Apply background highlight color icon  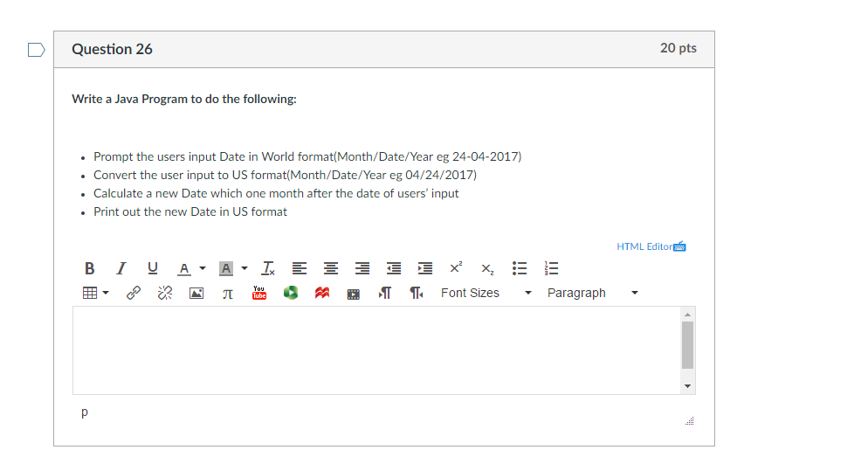[x=226, y=268]
